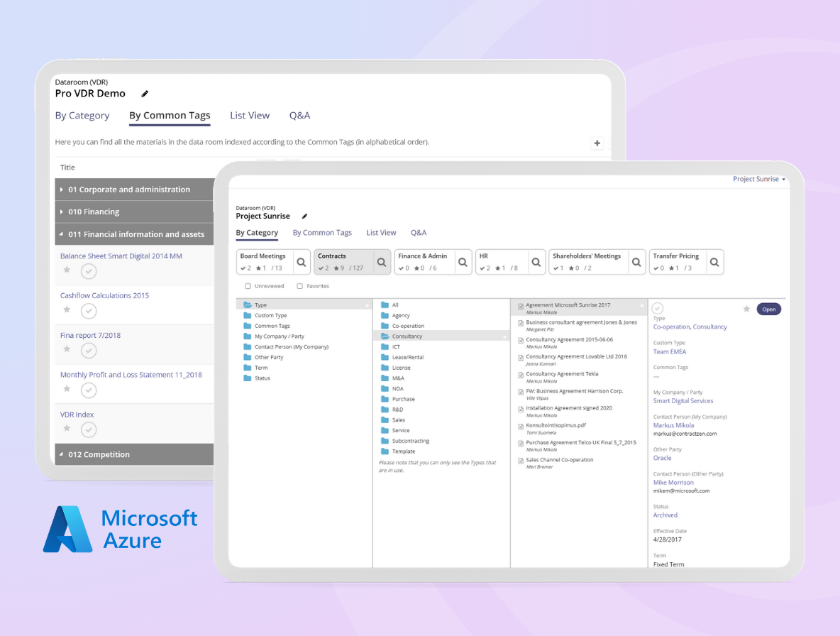Mark Balance Sheet Smart Digital 2014 reviewed
840x636 pixels.
tap(88, 270)
